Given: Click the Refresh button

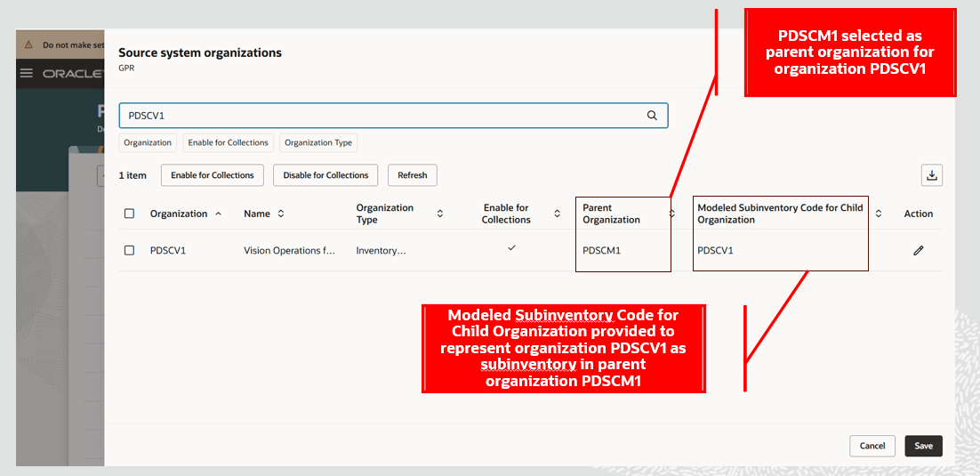Looking at the screenshot, I should [x=413, y=175].
